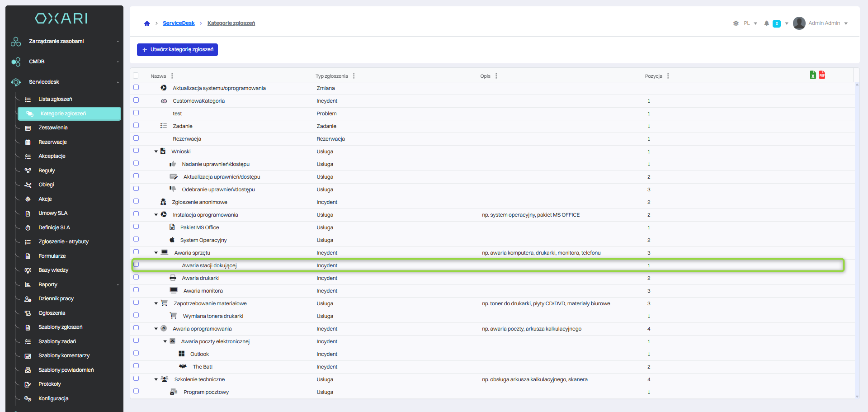Image resolution: width=868 pixels, height=412 pixels.
Task: Select the Awaria drukarki row checkbox
Action: (x=136, y=278)
